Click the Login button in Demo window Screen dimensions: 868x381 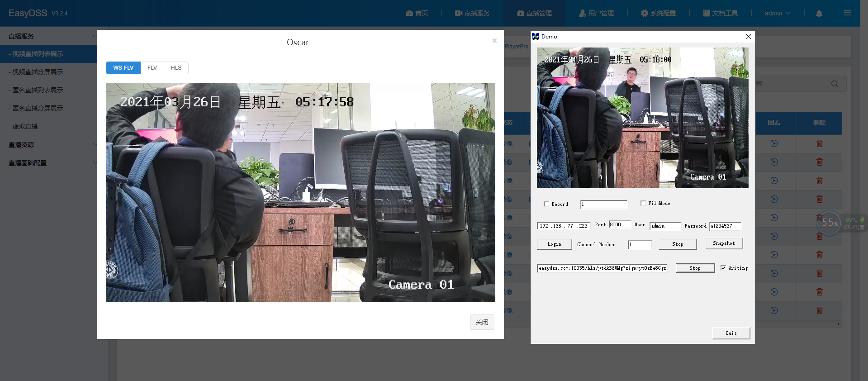(554, 244)
